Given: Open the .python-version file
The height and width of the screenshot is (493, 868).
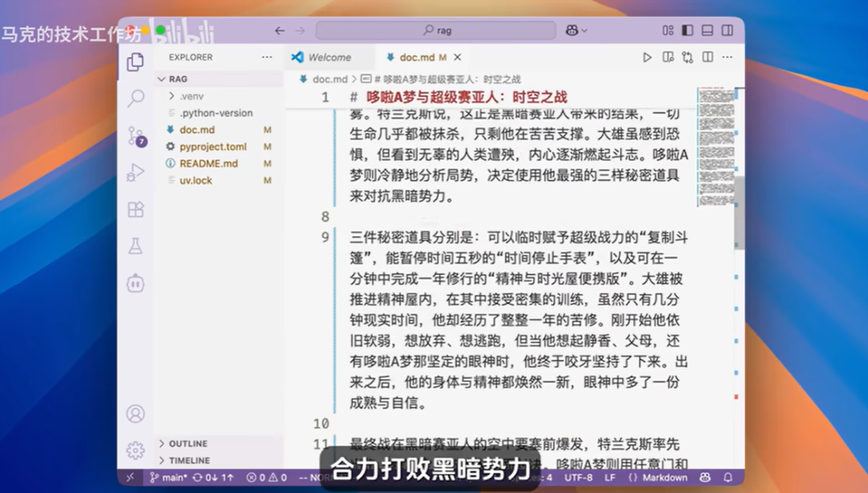Looking at the screenshot, I should pos(219,113).
